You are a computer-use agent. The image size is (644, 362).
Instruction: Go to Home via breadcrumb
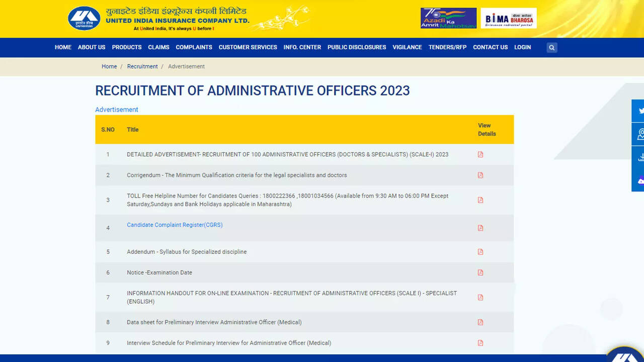[109, 66]
